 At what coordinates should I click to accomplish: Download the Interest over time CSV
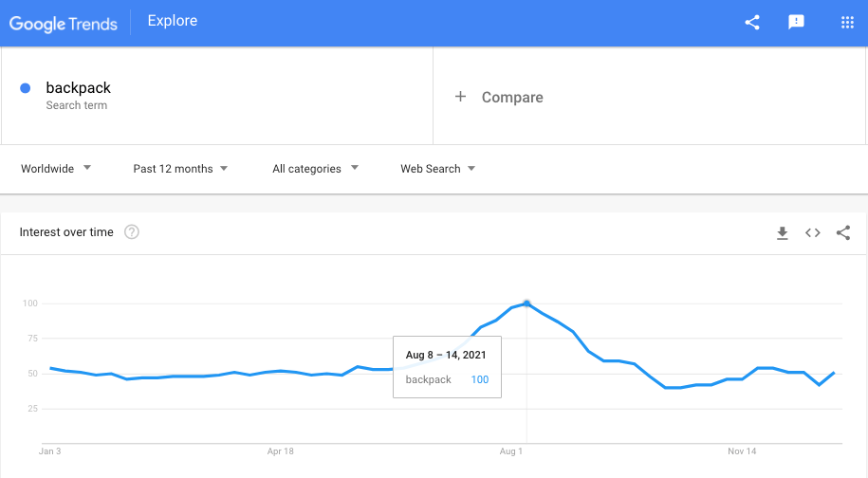pyautogui.click(x=783, y=232)
